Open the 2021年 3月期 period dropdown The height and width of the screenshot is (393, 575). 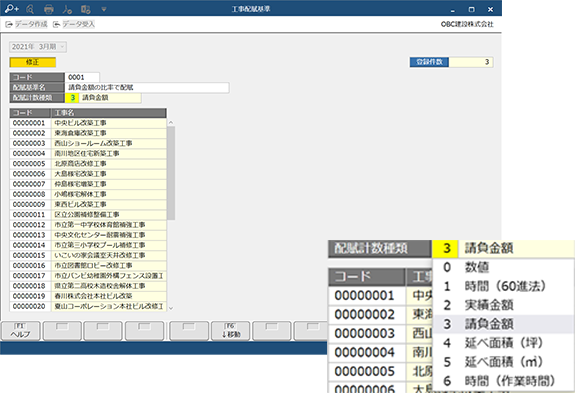click(x=38, y=47)
